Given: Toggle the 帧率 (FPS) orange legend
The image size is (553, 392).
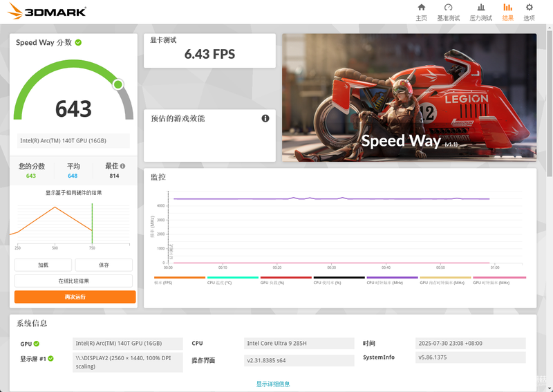Looking at the screenshot, I should pyautogui.click(x=180, y=280).
